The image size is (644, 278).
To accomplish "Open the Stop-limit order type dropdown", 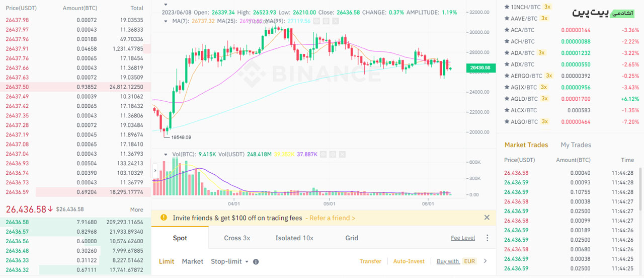I will [229, 261].
